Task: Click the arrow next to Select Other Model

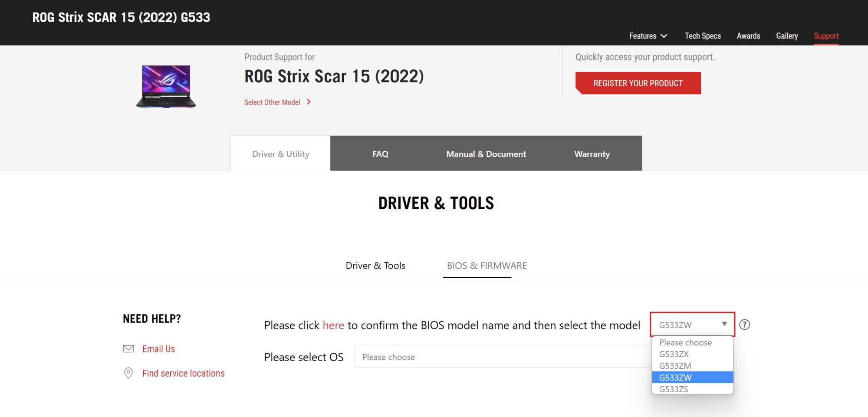Action: click(x=309, y=102)
